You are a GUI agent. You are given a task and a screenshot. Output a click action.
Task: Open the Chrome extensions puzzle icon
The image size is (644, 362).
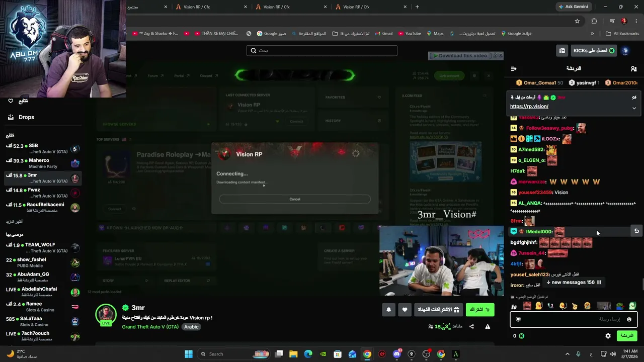coord(594,21)
